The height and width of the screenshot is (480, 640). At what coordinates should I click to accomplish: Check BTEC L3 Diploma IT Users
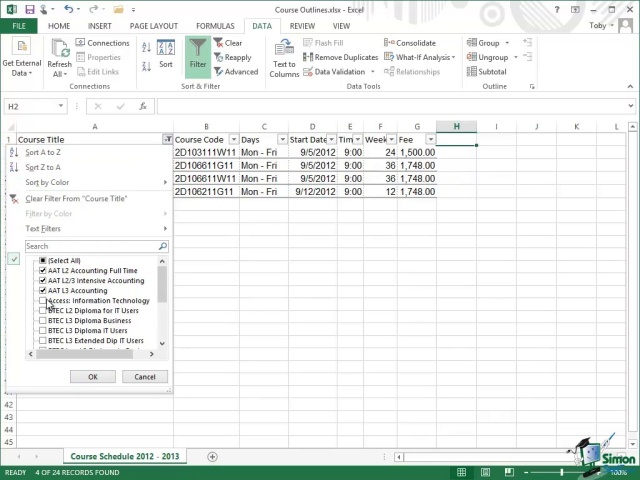[x=43, y=330]
